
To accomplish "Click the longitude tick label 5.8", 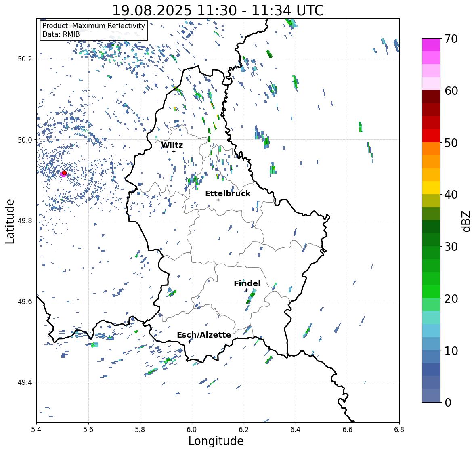I will coord(140,430).
